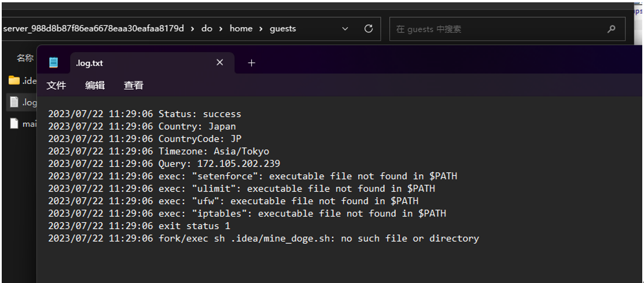Go to guests in breadcrumb path
This screenshot has width=644, height=283.
(x=282, y=29)
